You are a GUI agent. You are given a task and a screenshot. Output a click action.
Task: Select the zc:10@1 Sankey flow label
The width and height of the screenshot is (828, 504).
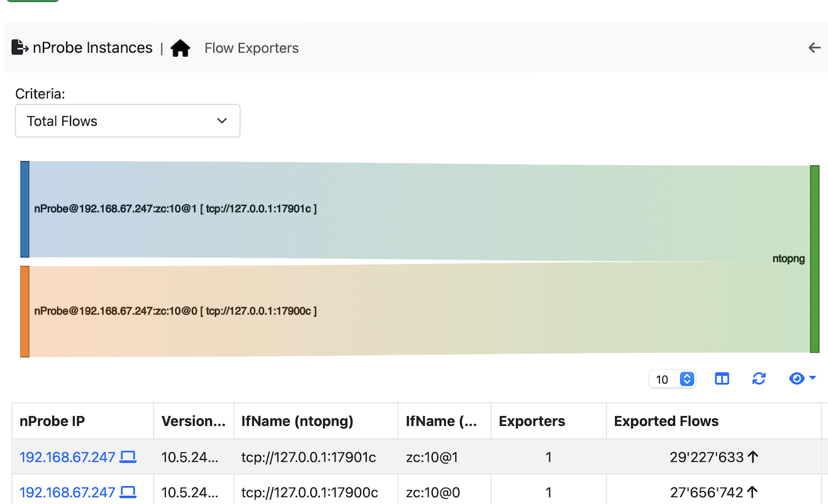point(176,208)
